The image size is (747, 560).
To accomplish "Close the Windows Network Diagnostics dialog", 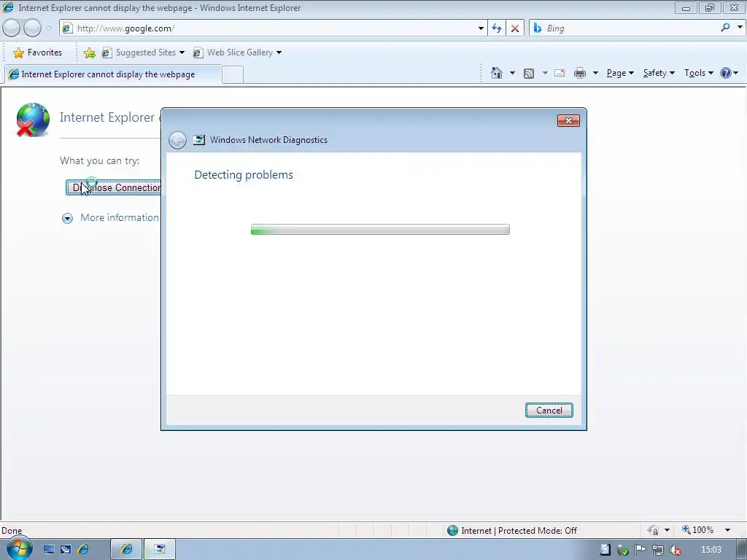I will (x=568, y=120).
